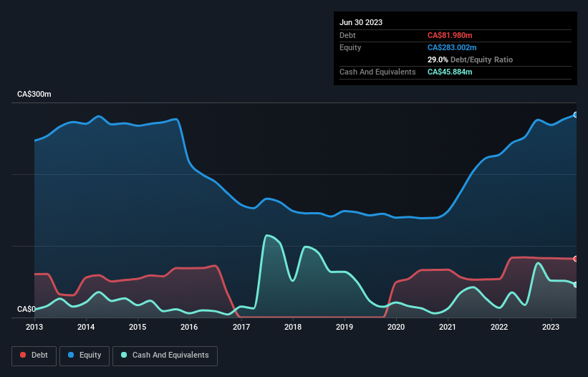Toggle Cash And Equivalents legend button
The image size is (588, 377).
tap(165, 355)
